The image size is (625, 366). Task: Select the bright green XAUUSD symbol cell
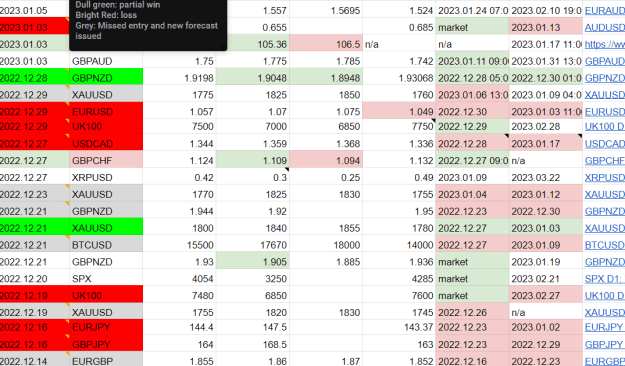point(106,227)
